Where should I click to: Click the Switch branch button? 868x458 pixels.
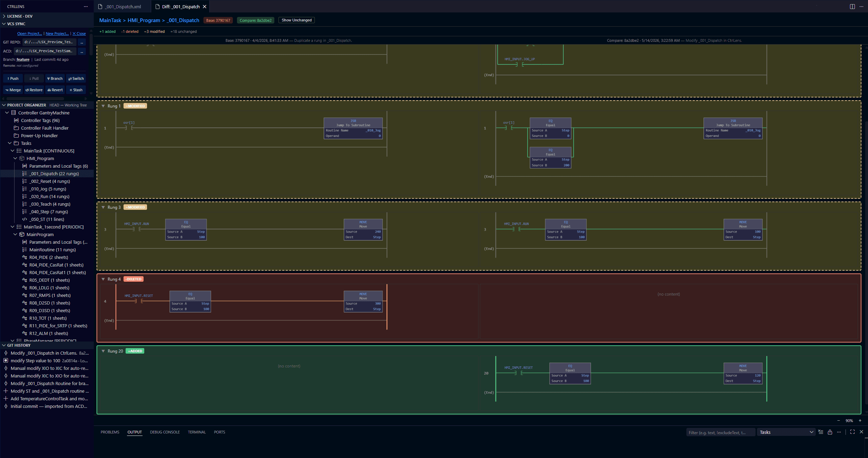[x=76, y=78]
